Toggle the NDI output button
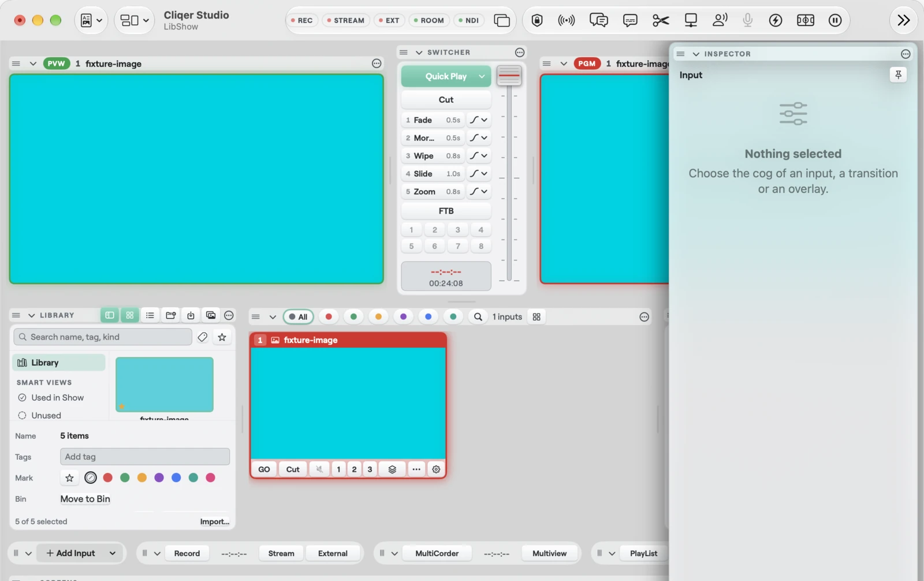This screenshot has width=924, height=581. pyautogui.click(x=468, y=20)
